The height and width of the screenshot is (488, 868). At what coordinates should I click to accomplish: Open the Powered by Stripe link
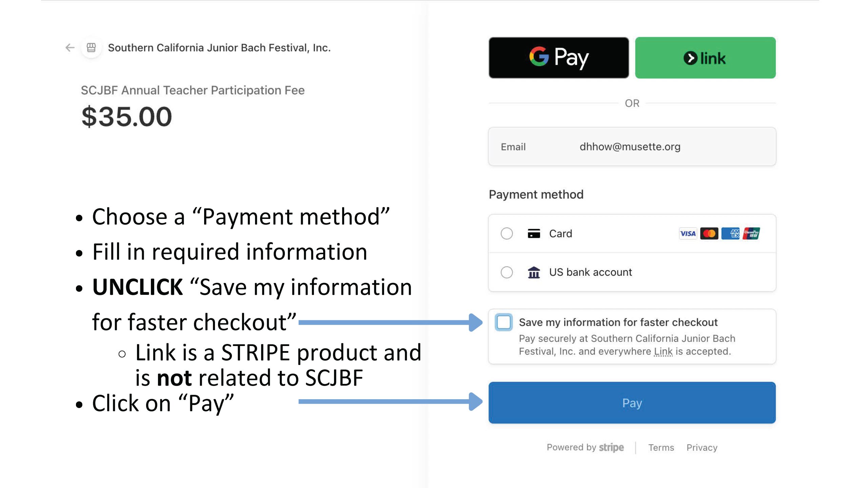[585, 447]
